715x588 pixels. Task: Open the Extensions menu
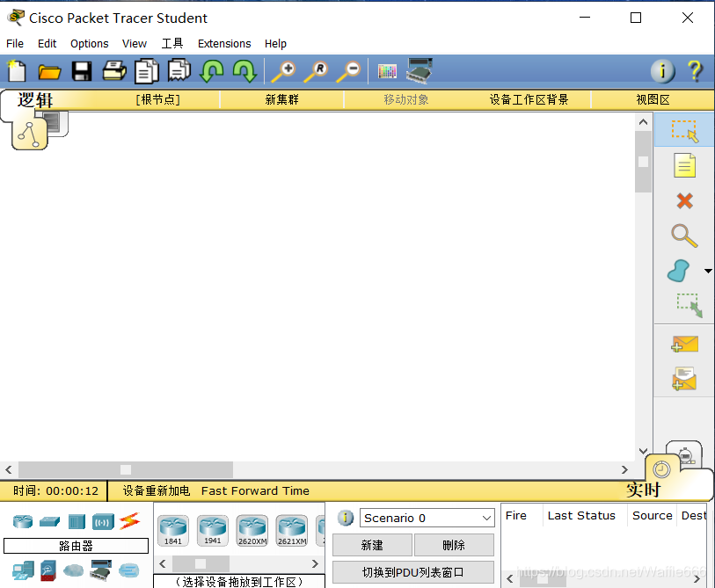coord(224,44)
